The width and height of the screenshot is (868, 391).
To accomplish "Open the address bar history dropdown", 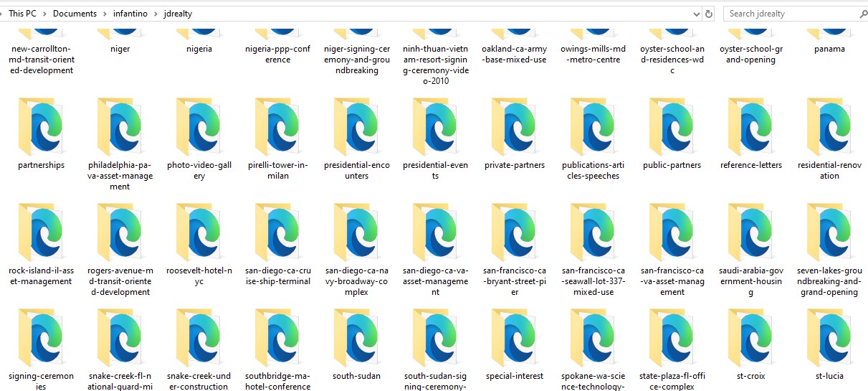I will tap(697, 13).
